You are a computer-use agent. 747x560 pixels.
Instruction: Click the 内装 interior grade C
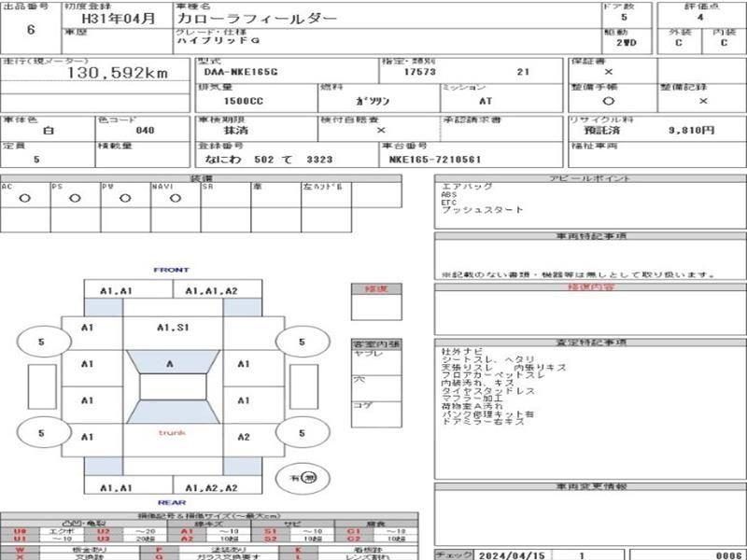(724, 42)
